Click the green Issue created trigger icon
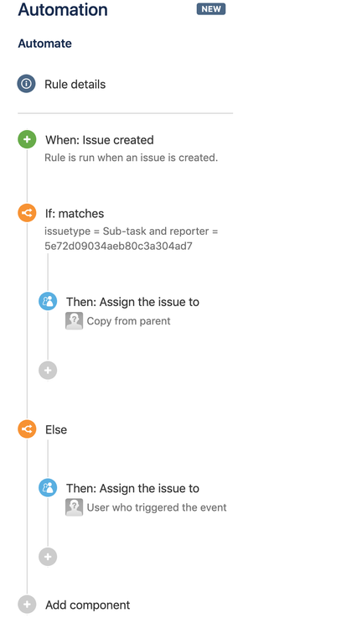 tap(27, 140)
